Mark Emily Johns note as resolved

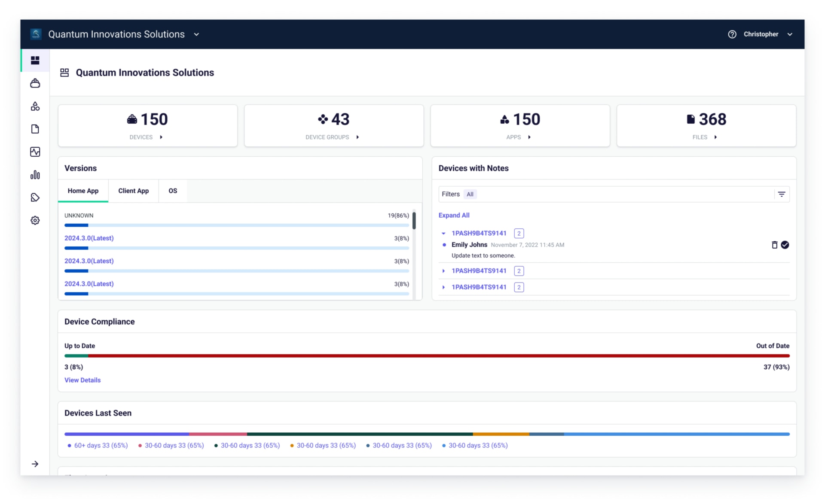[x=785, y=245]
